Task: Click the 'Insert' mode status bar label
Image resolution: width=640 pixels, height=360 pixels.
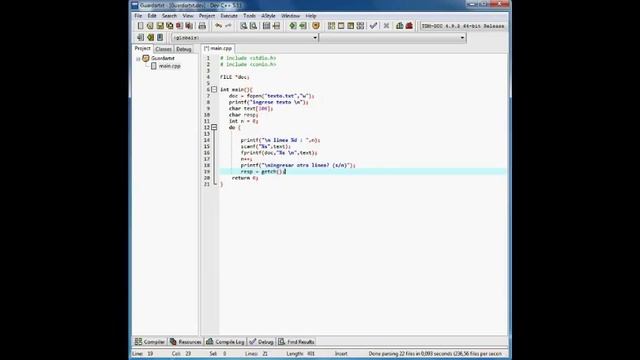Action: click(x=341, y=353)
